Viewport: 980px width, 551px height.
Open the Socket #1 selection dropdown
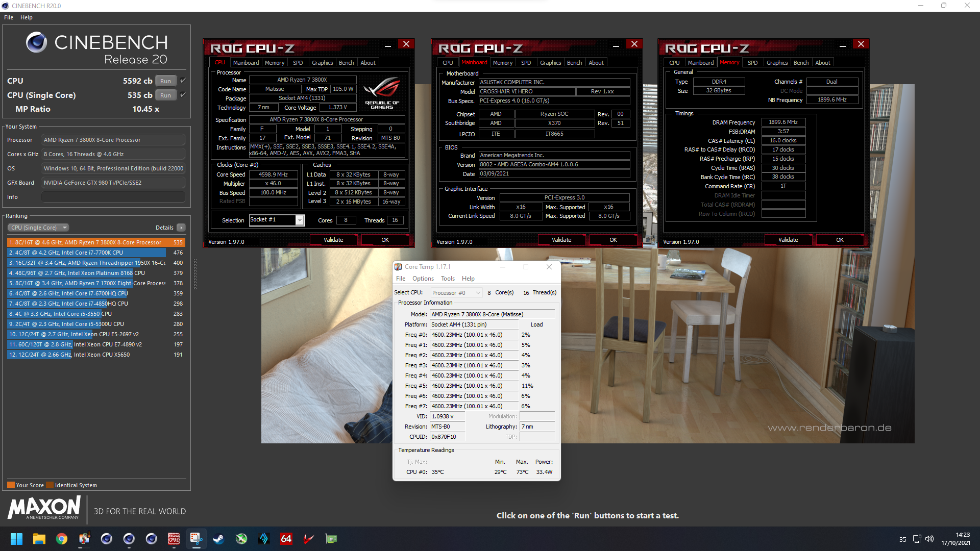[x=277, y=220]
